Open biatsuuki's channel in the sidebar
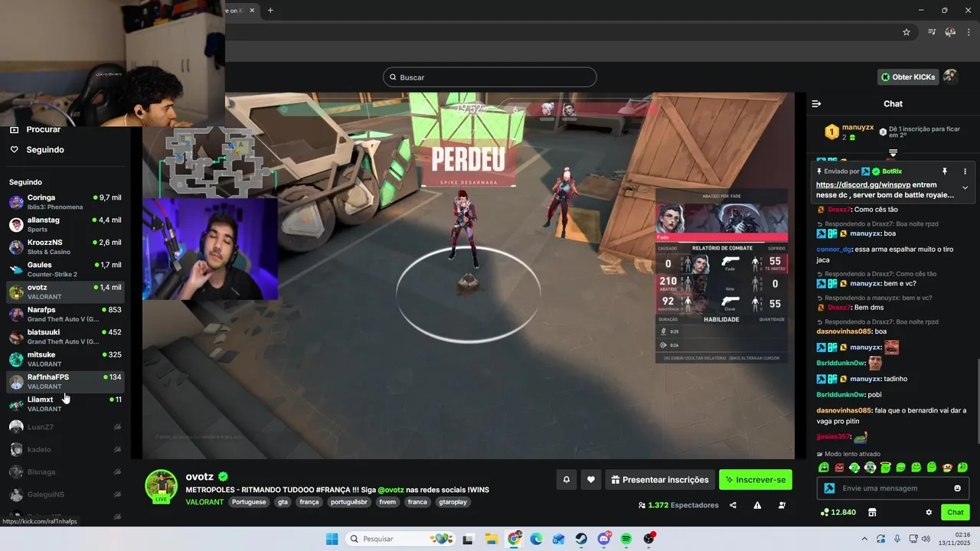This screenshot has height=551, width=980. (x=65, y=337)
